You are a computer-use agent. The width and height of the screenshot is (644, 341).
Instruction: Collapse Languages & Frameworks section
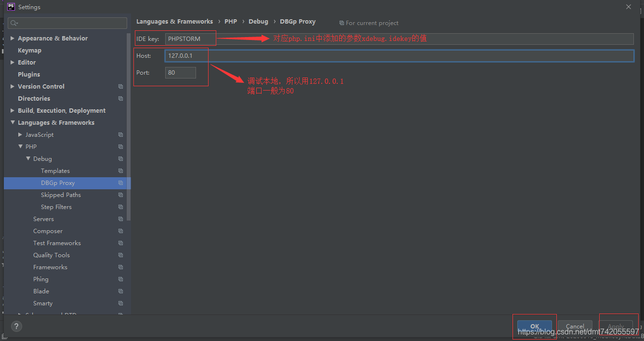pos(13,122)
